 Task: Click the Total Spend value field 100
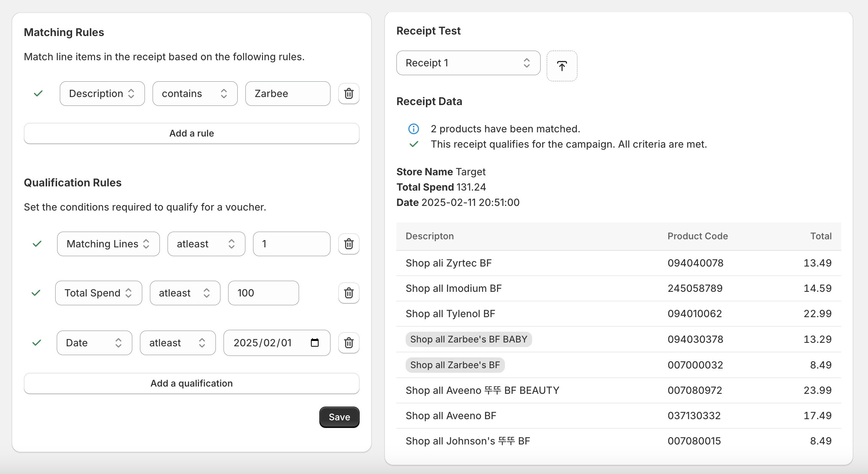point(263,293)
